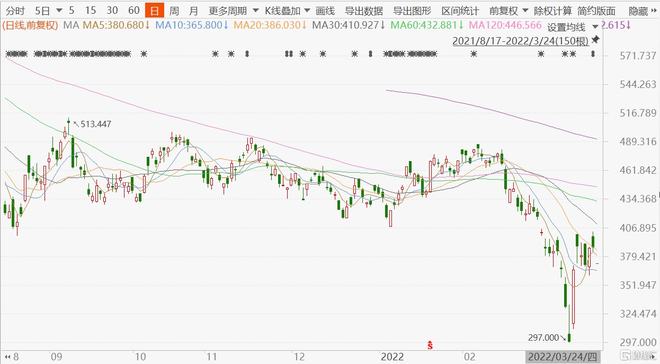Click the 10 month label on time axis
This screenshot has width=660, height=364.
(140, 357)
